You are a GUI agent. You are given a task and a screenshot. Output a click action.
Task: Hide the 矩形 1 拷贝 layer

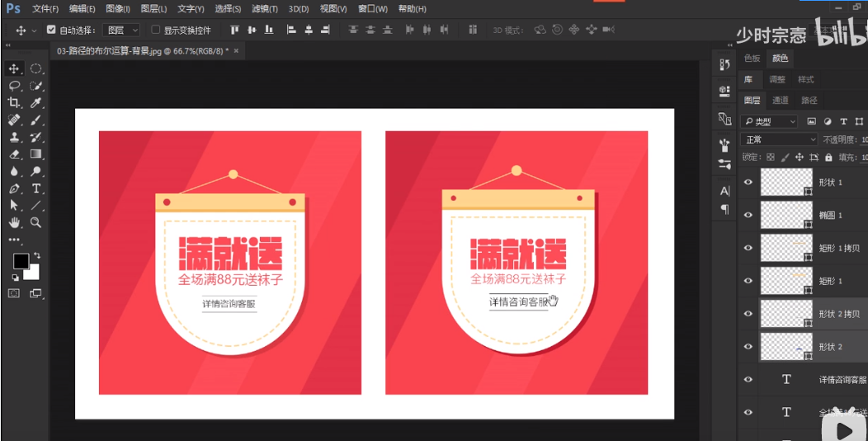click(748, 248)
